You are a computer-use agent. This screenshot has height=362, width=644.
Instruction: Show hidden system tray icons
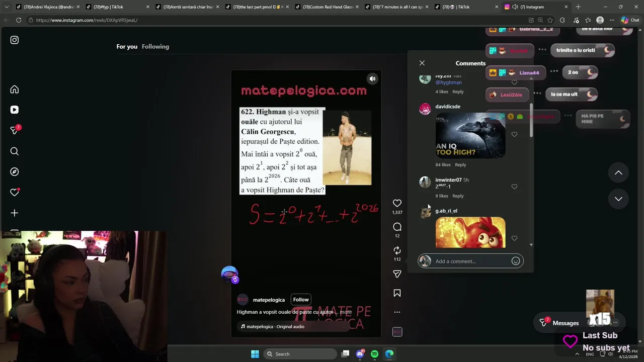pyautogui.click(x=578, y=354)
